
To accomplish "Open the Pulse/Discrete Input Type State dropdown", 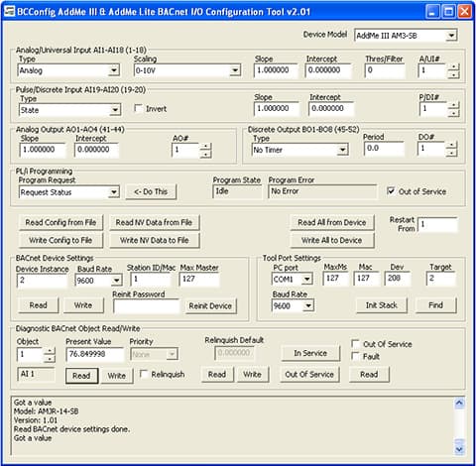I will coord(115,110).
